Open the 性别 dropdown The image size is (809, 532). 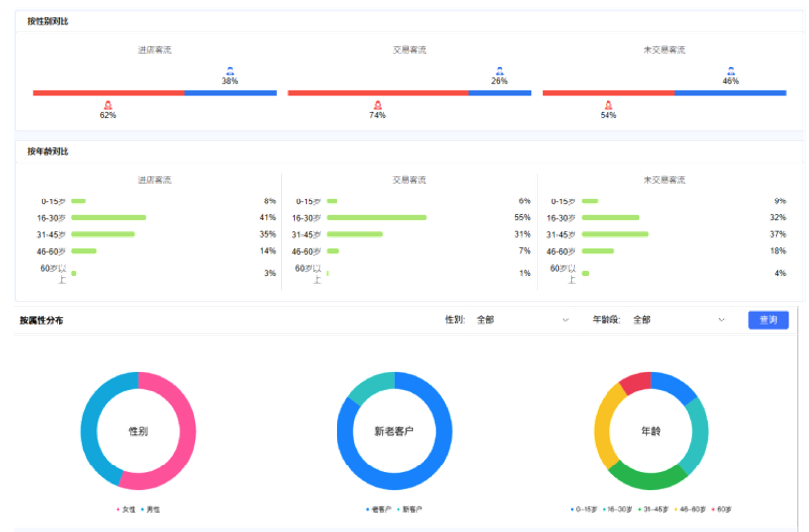(x=522, y=320)
